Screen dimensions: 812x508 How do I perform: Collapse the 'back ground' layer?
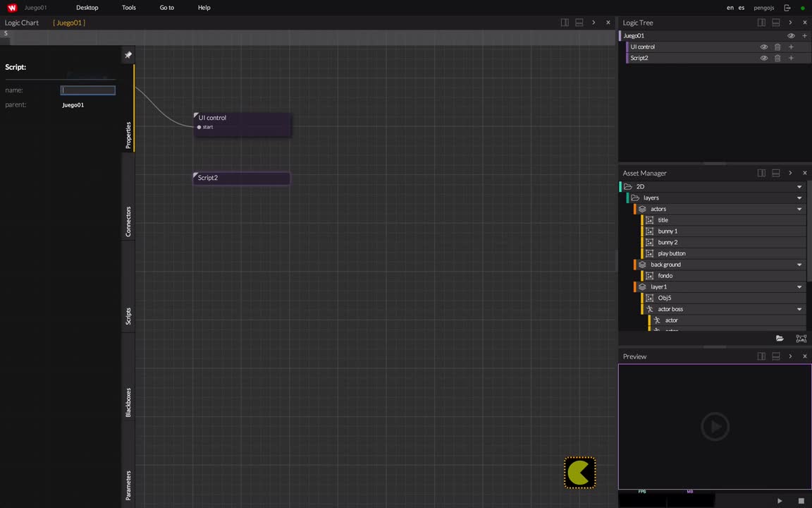pyautogui.click(x=799, y=264)
